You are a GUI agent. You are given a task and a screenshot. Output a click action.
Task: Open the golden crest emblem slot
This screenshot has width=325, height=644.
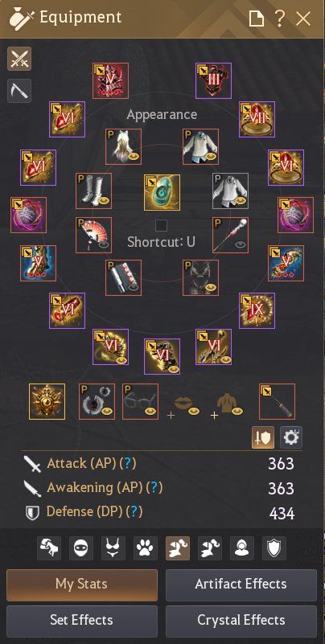pyautogui.click(x=47, y=401)
